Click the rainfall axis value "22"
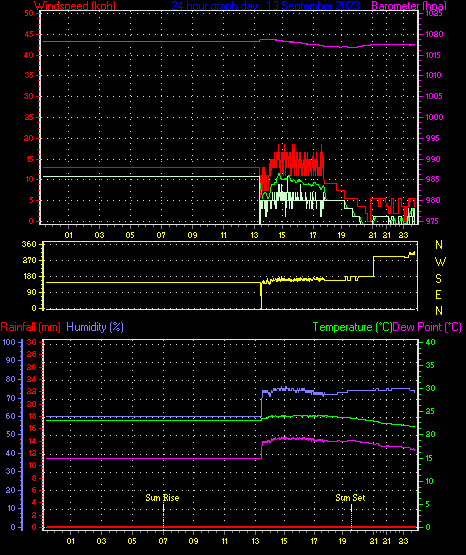Image resolution: width=466 pixels, height=555 pixels. (x=32, y=391)
